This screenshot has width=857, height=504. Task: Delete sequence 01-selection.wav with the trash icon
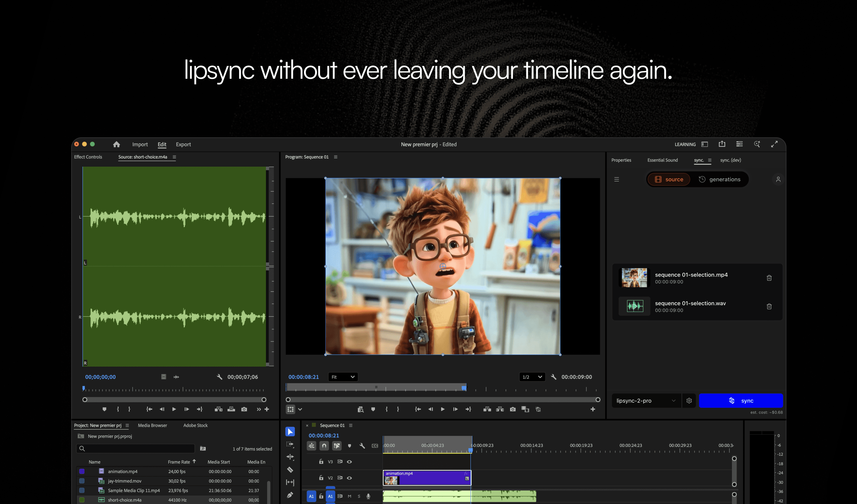(770, 306)
